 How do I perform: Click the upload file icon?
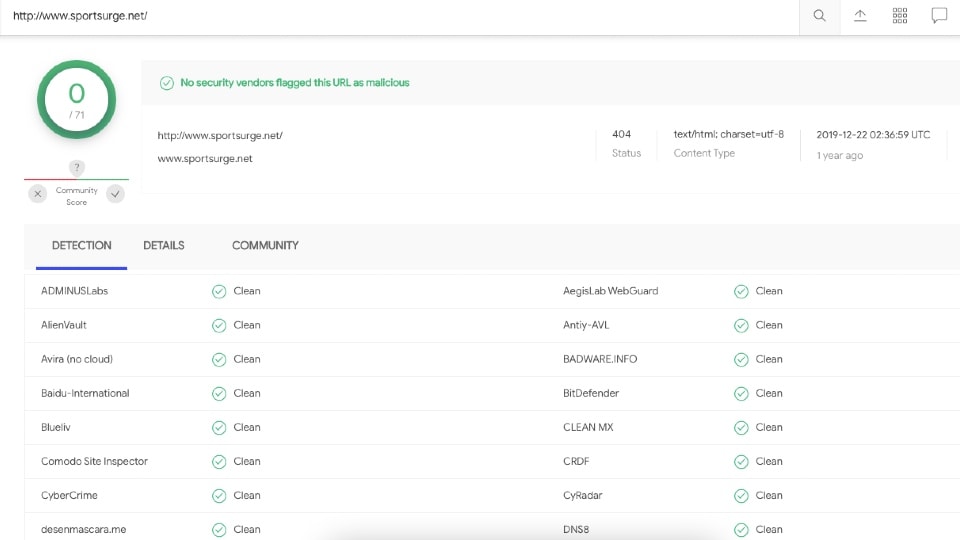860,16
